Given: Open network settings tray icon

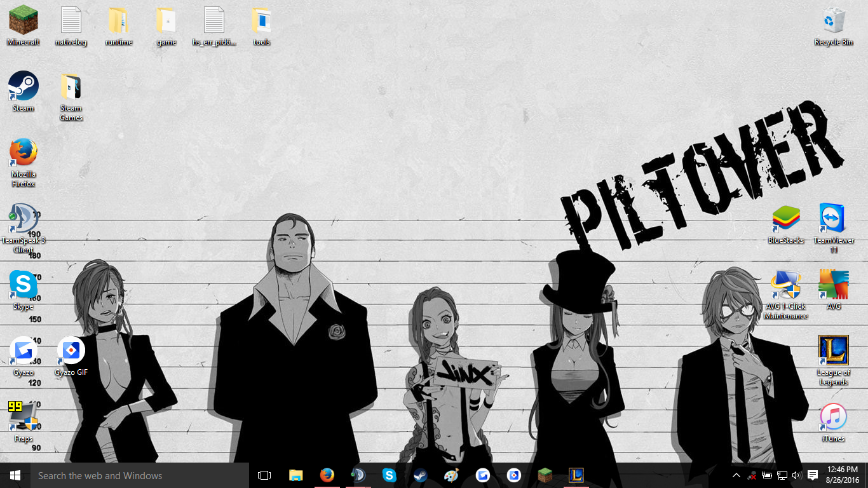Looking at the screenshot, I should tap(783, 475).
